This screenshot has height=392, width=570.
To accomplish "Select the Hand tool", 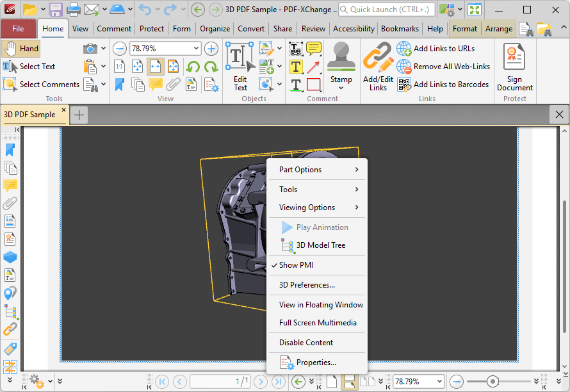I will [x=20, y=48].
